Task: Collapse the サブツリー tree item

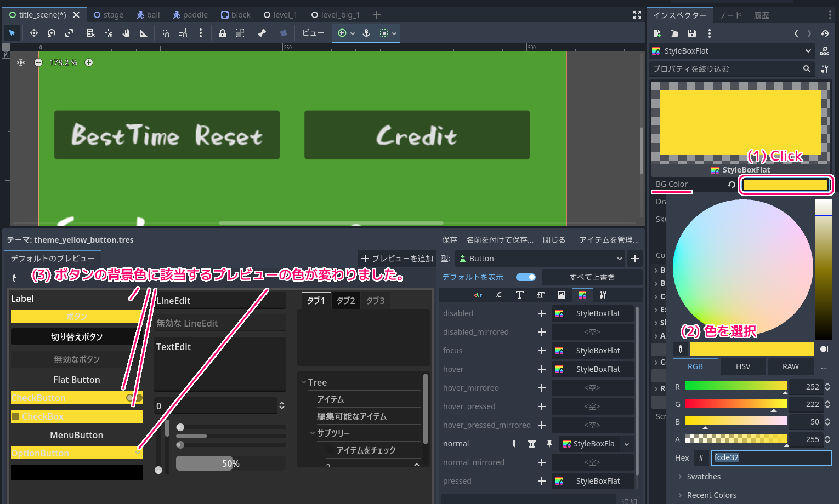Action: point(313,433)
